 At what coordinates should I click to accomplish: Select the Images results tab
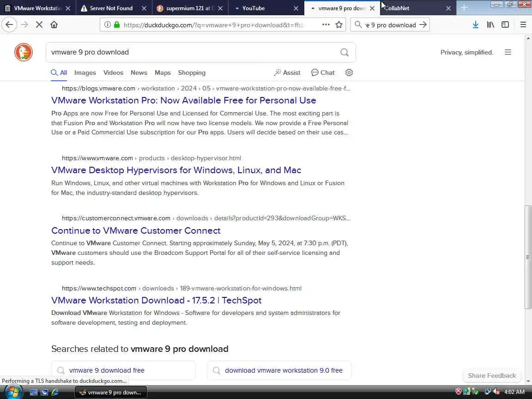point(85,73)
